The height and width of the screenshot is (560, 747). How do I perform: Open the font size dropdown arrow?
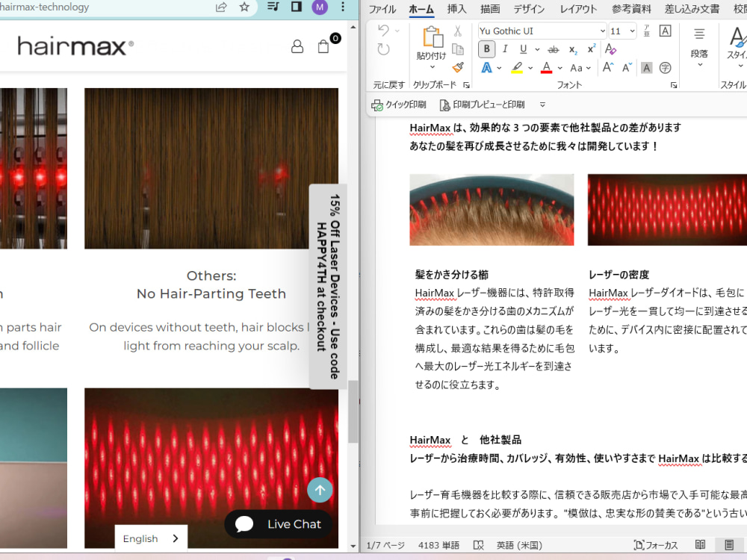pos(632,31)
